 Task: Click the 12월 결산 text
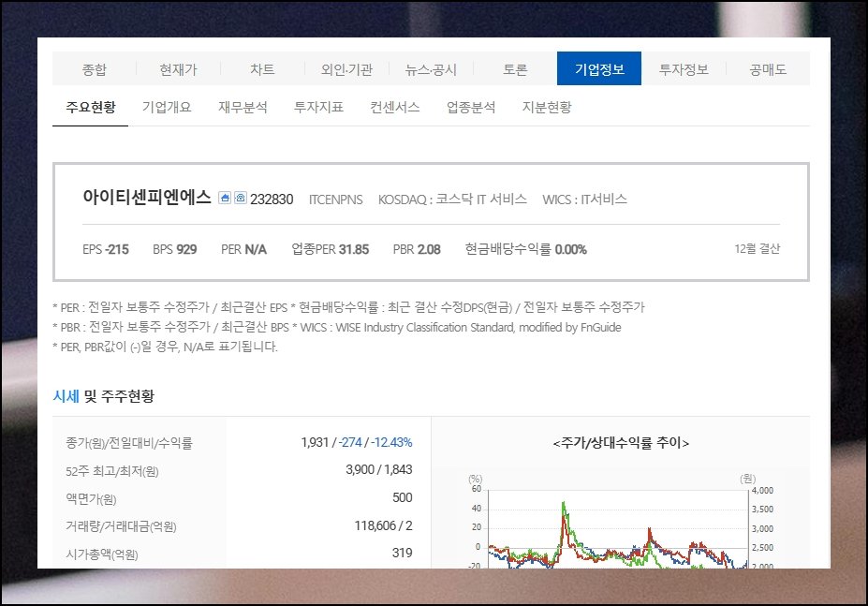click(757, 249)
